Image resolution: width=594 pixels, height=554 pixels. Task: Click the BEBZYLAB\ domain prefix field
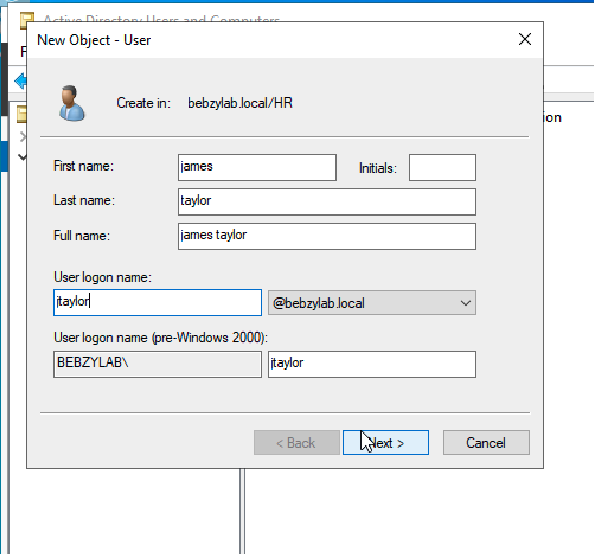pos(158,364)
